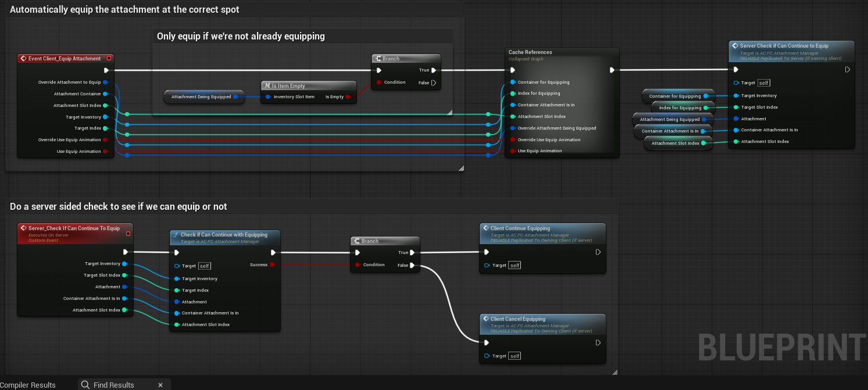Viewport: 868px width, 390px height.
Task: Click the red delegate pin on Event Client_Equip Attachment
Action: point(108,59)
